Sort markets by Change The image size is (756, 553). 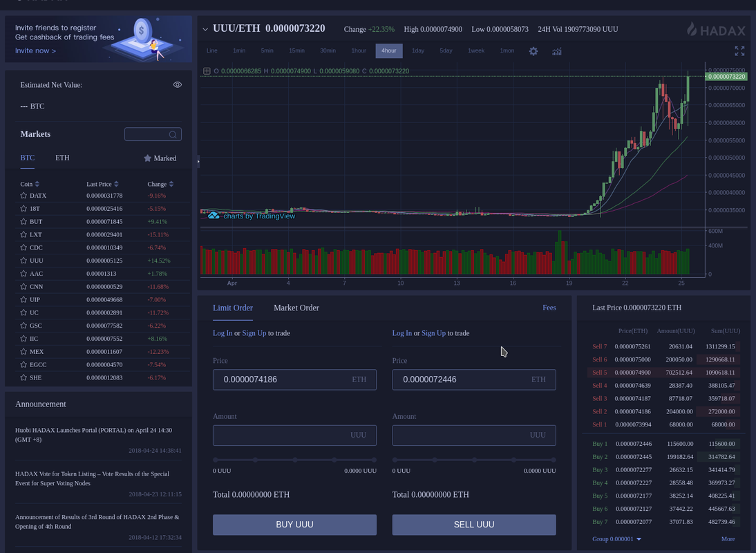click(160, 184)
